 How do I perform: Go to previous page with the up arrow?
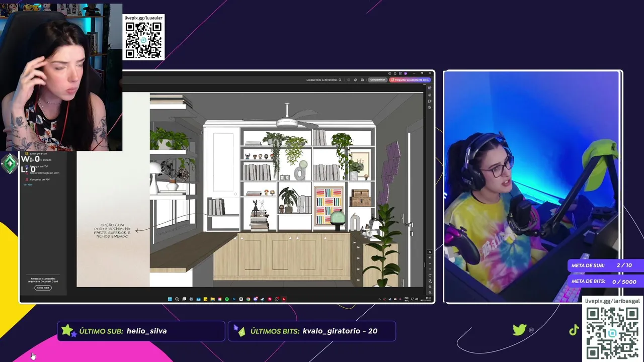coord(430,264)
